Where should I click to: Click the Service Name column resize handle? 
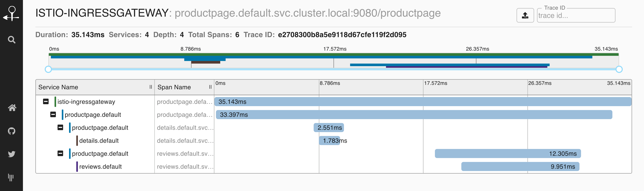(151, 87)
